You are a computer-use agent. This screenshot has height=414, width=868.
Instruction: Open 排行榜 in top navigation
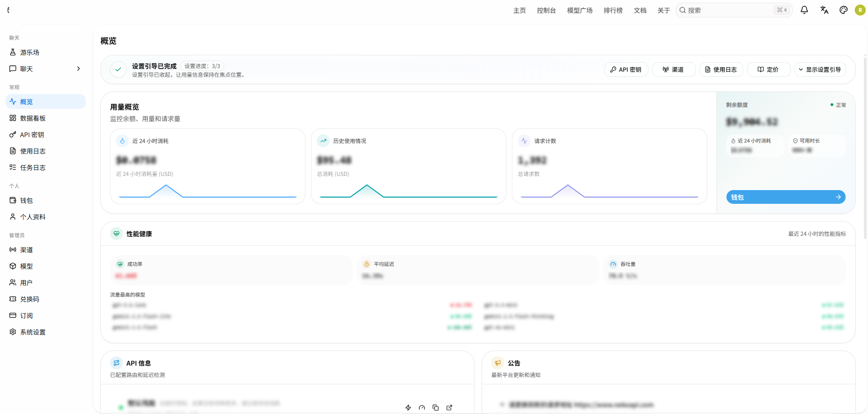pyautogui.click(x=613, y=11)
